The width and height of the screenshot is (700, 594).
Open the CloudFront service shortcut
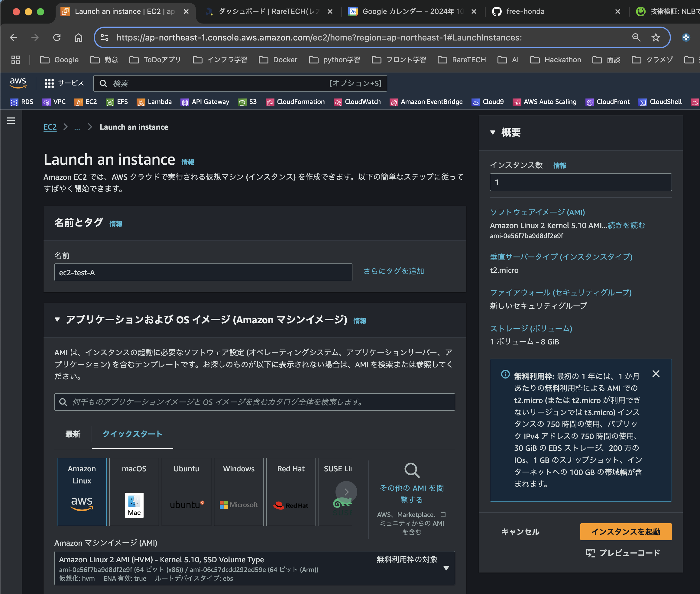tap(608, 102)
